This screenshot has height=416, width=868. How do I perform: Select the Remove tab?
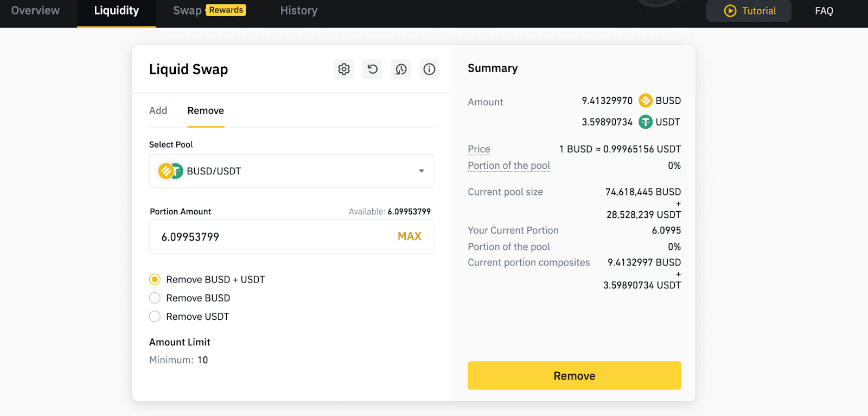[x=206, y=110]
